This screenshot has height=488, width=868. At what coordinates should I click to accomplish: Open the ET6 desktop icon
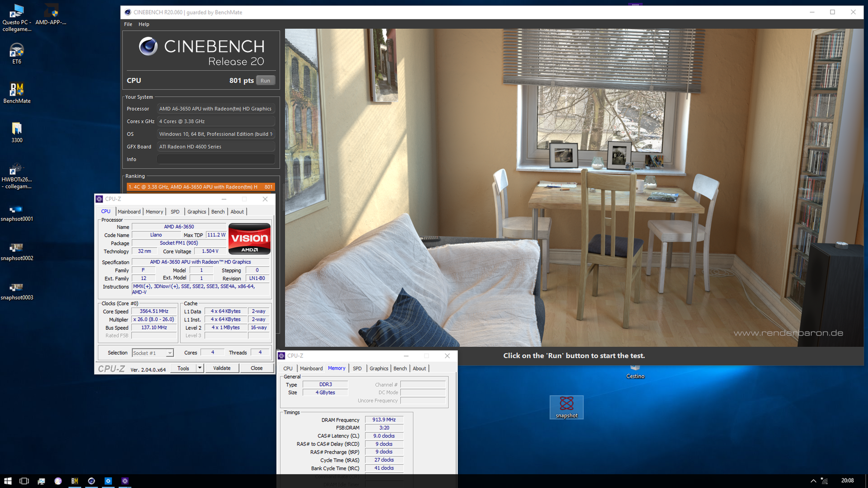pos(17,53)
